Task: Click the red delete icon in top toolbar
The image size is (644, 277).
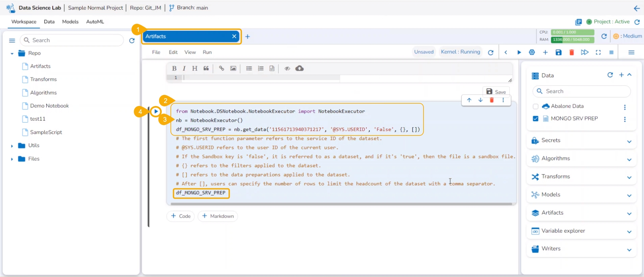Action: point(572,52)
